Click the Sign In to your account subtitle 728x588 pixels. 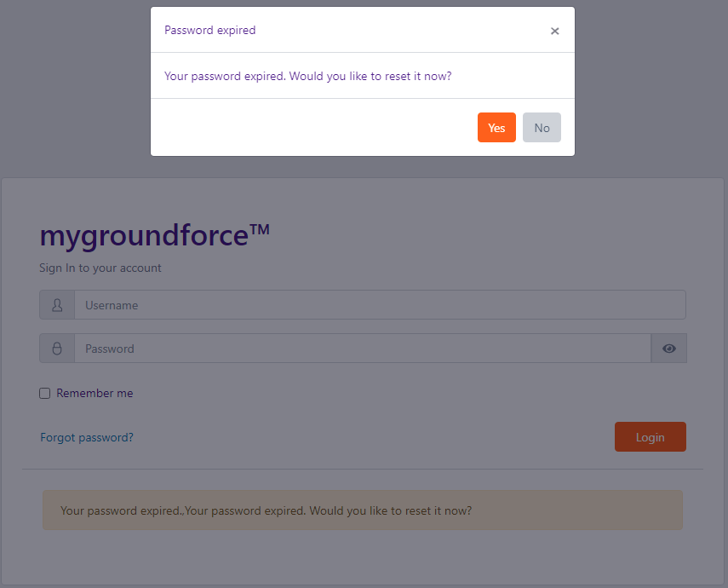point(100,268)
